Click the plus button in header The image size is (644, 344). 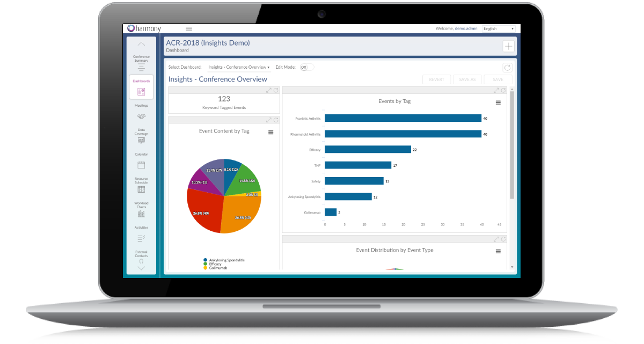point(508,46)
